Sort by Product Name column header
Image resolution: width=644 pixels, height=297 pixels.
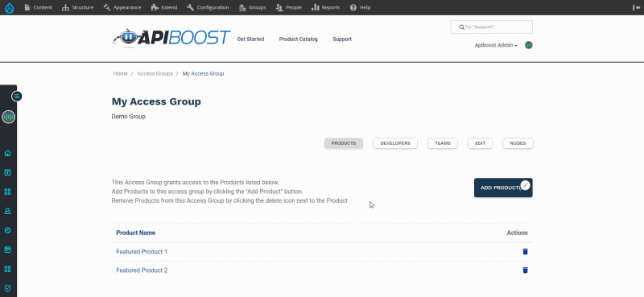pos(135,233)
